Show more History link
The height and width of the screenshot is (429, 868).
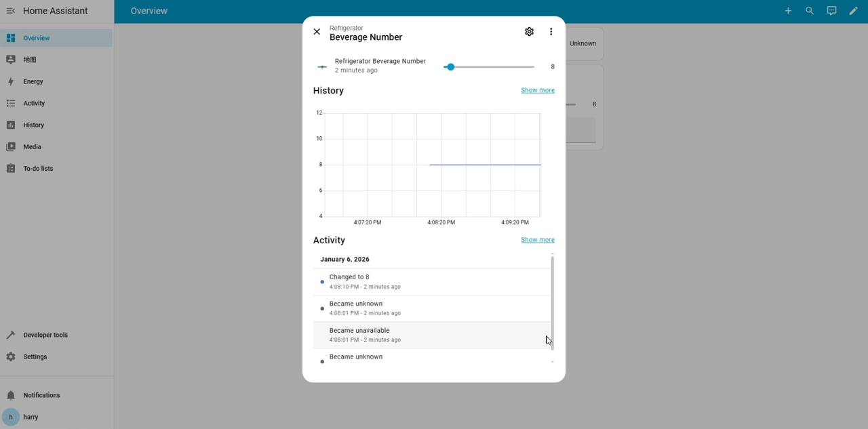[537, 90]
